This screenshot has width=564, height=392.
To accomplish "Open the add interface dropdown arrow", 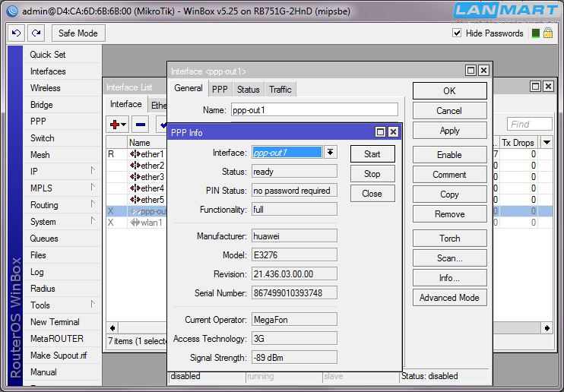I will tap(123, 125).
